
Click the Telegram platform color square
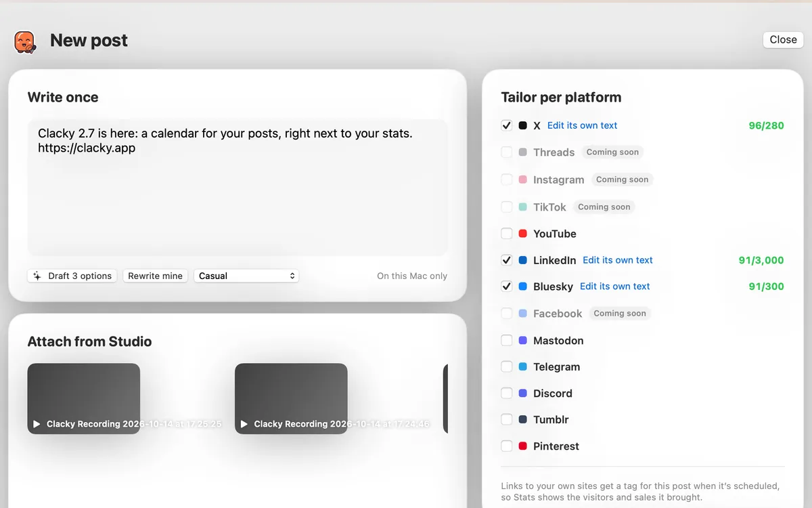coord(523,367)
